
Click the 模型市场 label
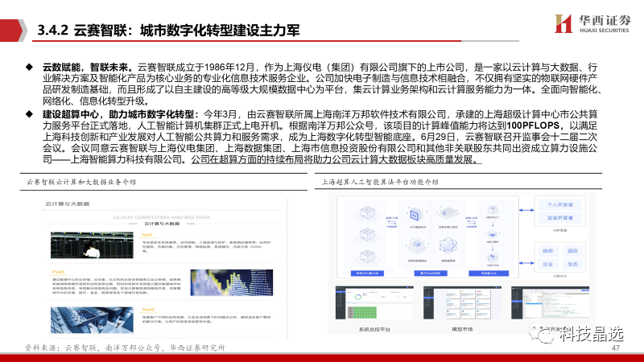coord(462,329)
